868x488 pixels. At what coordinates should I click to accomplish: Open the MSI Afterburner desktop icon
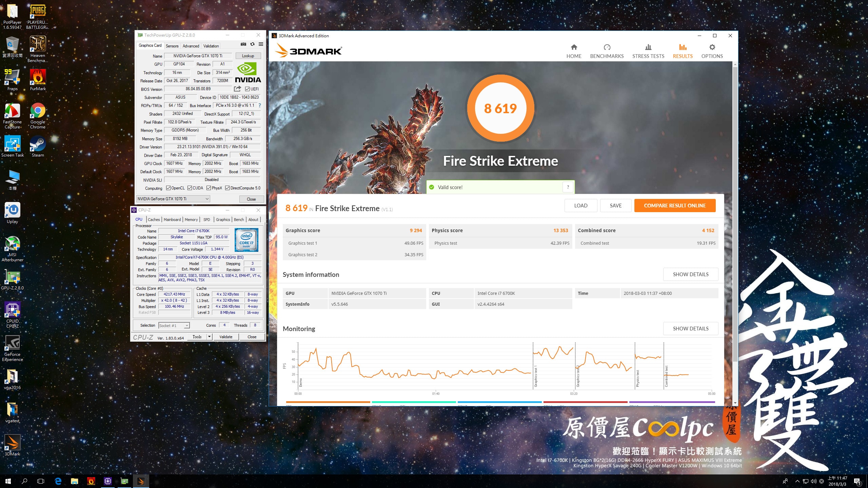coord(13,249)
